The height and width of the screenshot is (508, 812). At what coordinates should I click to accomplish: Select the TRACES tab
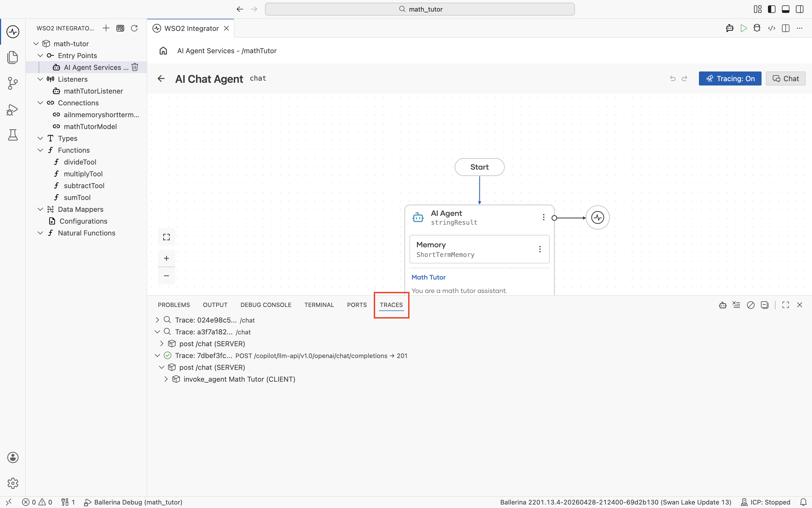(391, 305)
